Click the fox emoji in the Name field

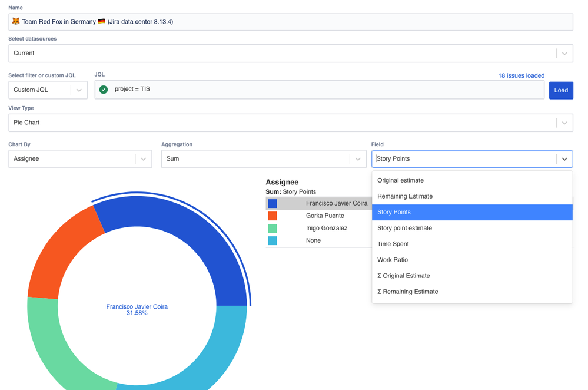tap(16, 21)
